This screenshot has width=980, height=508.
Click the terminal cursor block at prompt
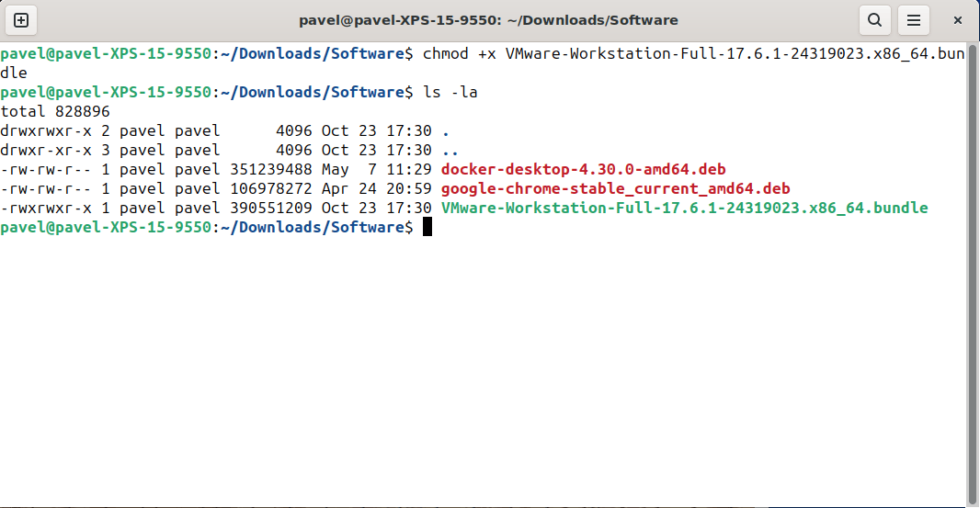click(x=427, y=227)
